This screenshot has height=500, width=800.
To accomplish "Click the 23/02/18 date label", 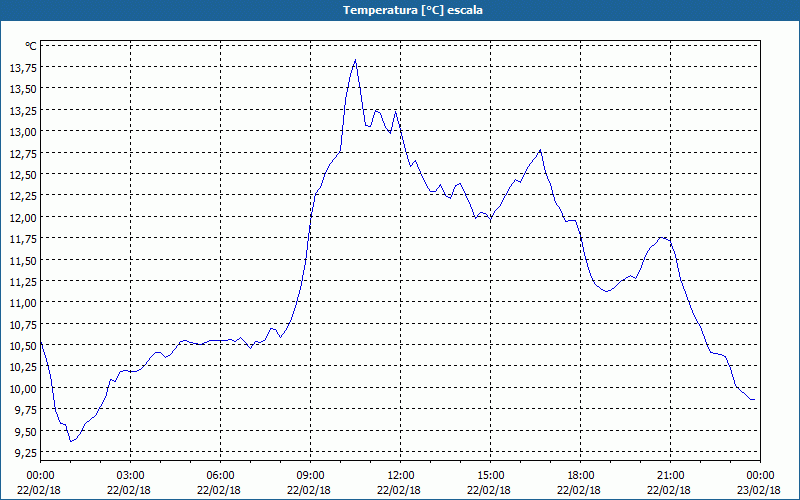I will (x=759, y=490).
